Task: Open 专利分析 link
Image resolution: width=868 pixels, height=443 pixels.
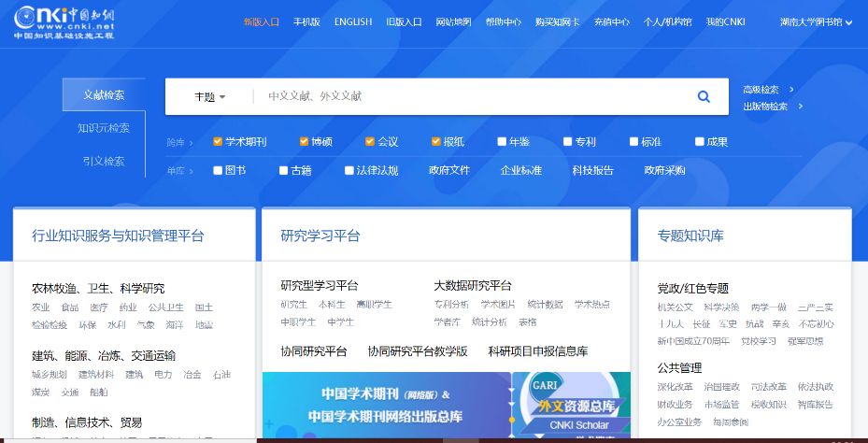Action: [x=451, y=305]
